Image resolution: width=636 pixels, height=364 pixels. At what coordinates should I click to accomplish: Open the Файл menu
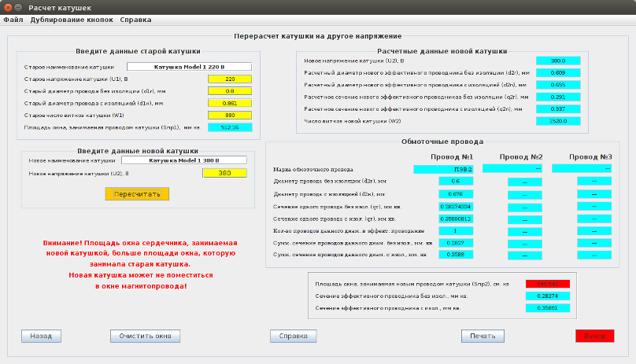[x=13, y=18]
